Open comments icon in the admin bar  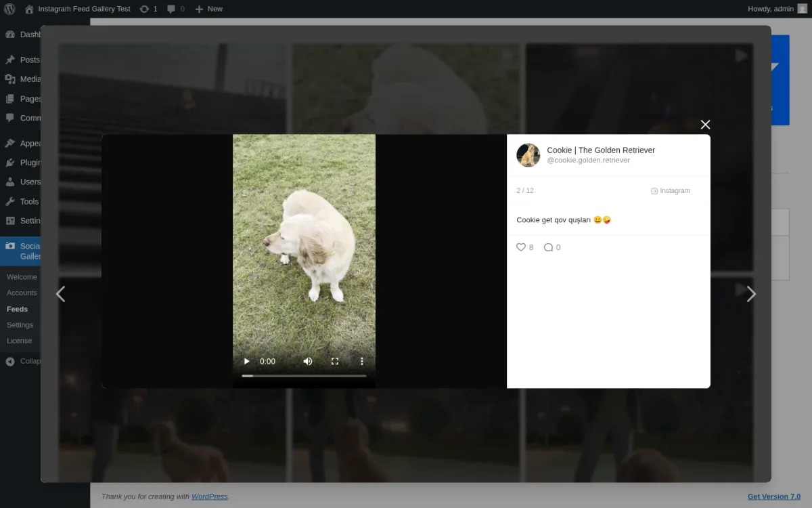(175, 9)
